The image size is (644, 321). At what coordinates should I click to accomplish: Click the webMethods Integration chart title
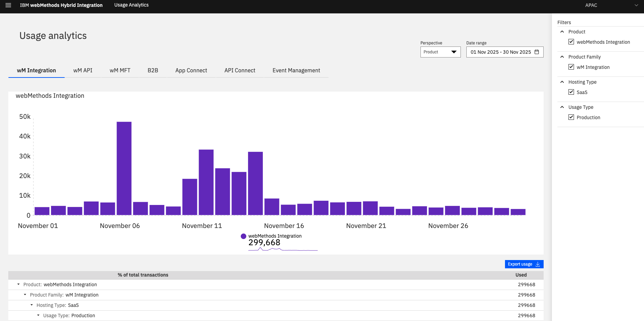(50, 96)
